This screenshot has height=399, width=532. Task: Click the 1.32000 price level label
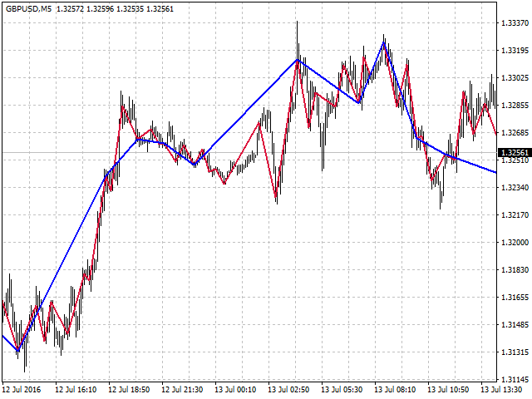click(x=515, y=243)
